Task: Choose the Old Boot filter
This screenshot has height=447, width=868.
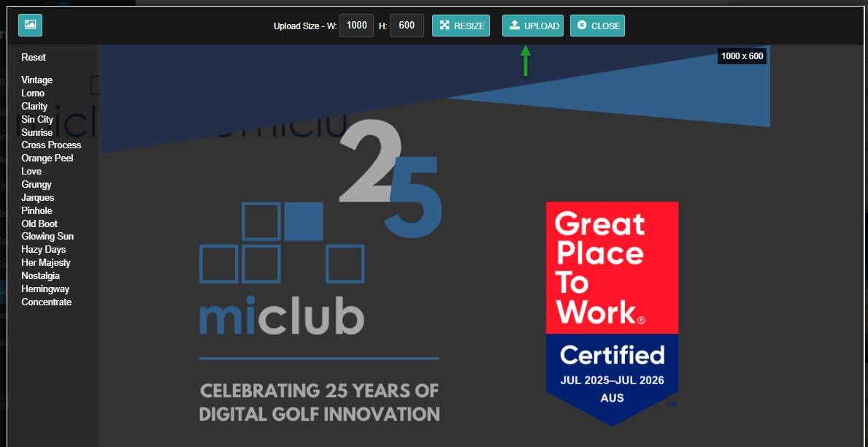Action: [x=39, y=223]
